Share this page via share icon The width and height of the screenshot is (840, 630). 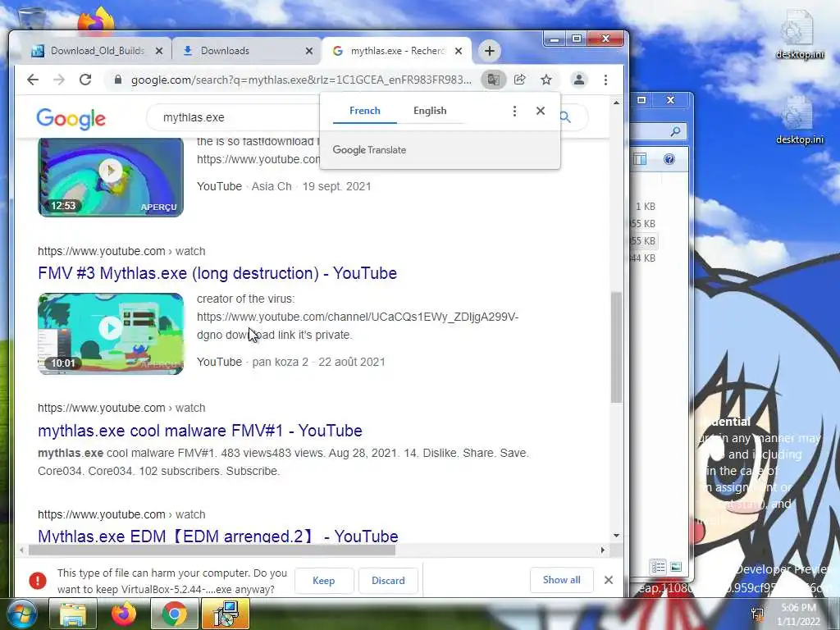[x=519, y=80]
